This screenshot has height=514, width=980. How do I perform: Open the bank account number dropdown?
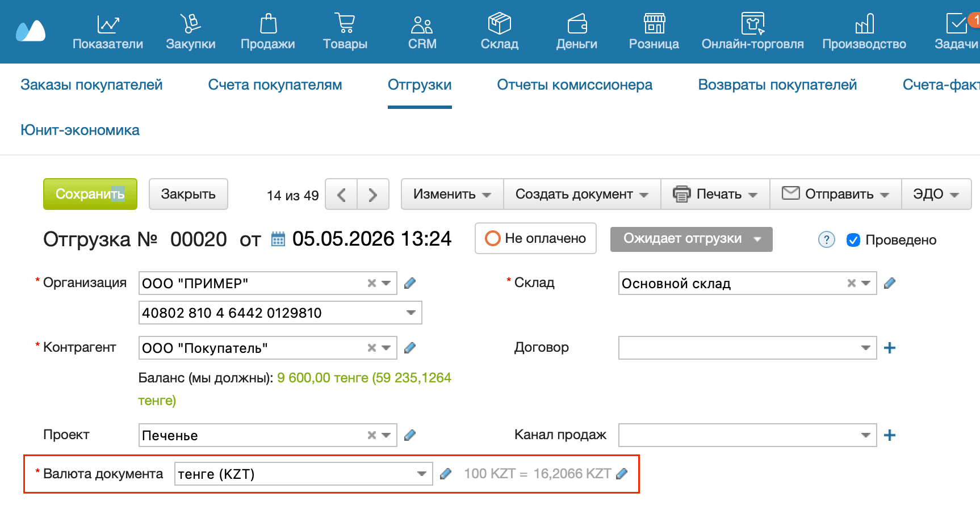click(x=411, y=313)
